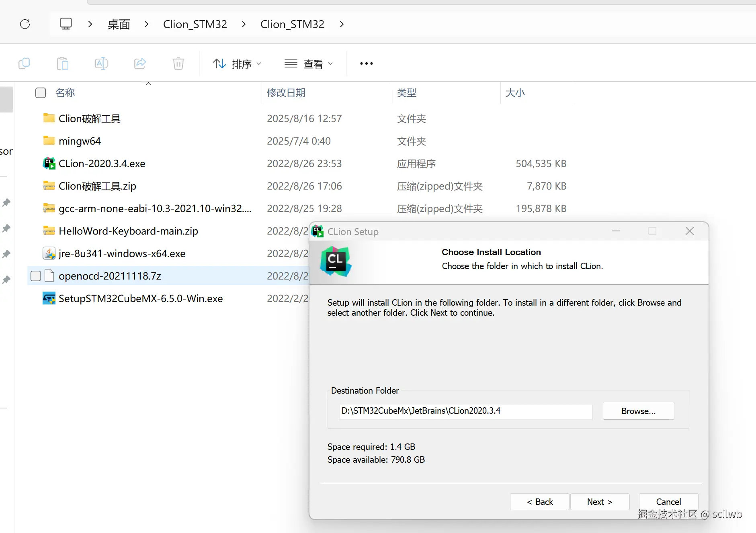Click the Paste icon in Explorer toolbar
Image resolution: width=756 pixels, height=533 pixels.
[63, 63]
